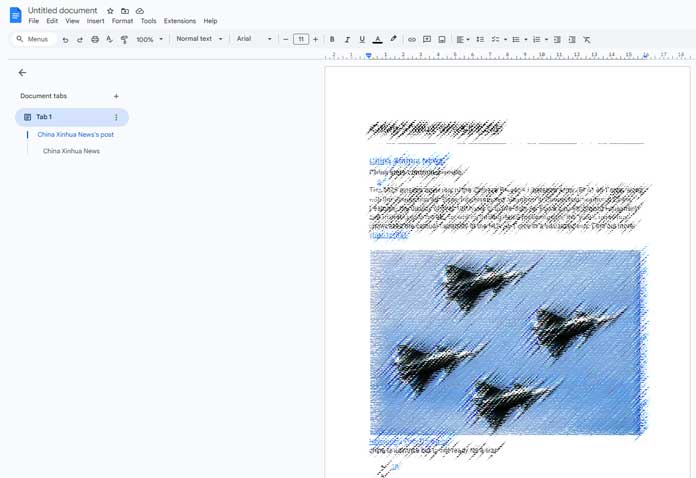This screenshot has height=478, width=696.
Task: Open checklist options dropdown arrow
Action: (x=506, y=40)
